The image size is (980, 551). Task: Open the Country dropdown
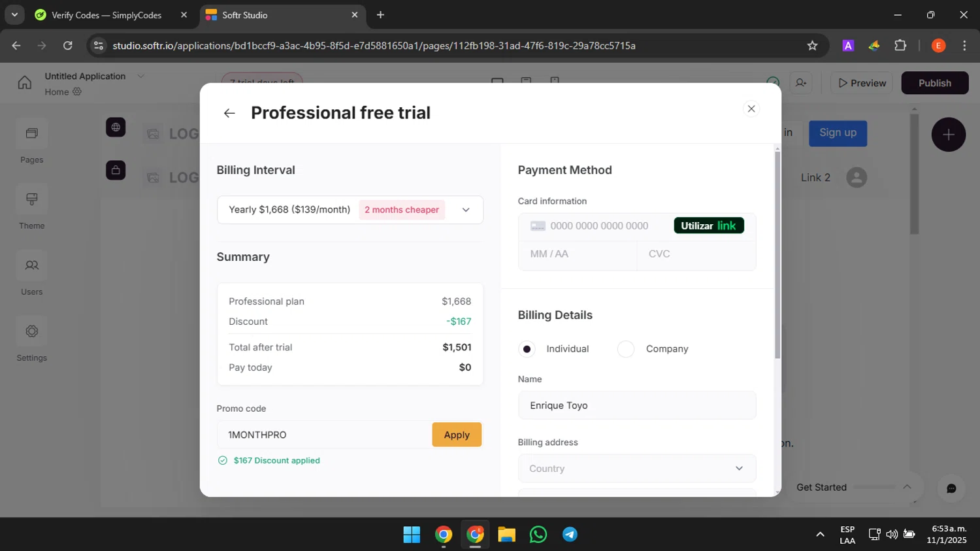637,469
